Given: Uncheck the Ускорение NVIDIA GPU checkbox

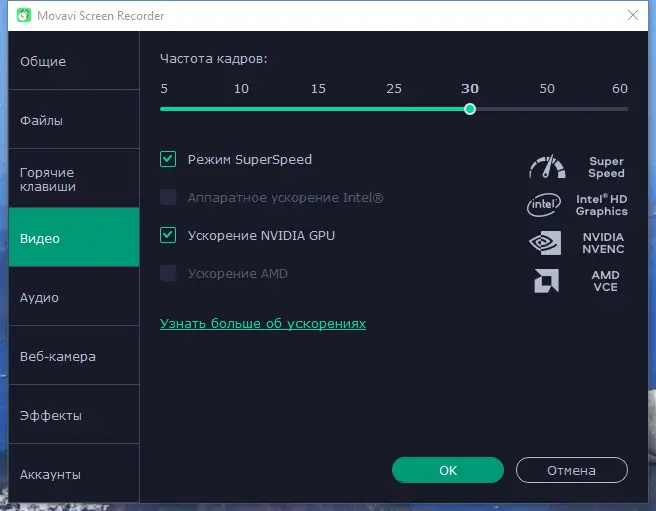Looking at the screenshot, I should [x=168, y=235].
